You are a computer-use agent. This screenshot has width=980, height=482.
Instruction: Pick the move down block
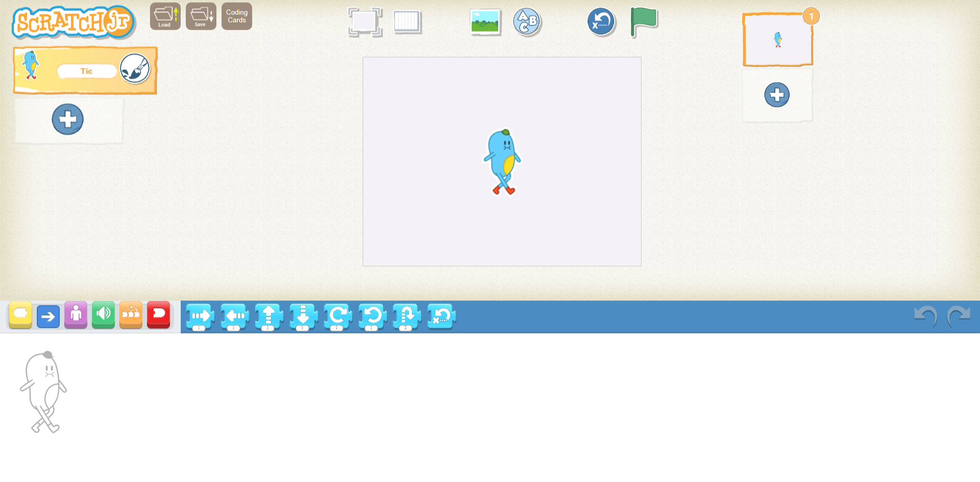[303, 317]
